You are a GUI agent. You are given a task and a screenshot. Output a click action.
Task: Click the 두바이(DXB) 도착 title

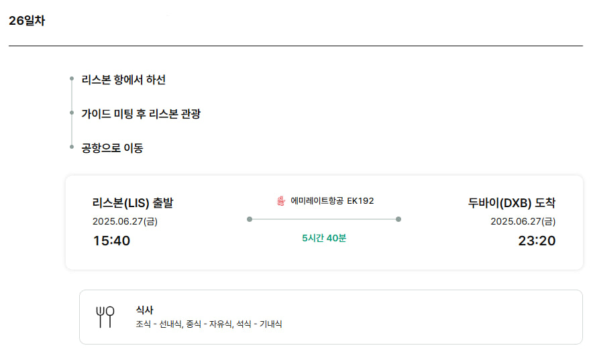tap(511, 202)
